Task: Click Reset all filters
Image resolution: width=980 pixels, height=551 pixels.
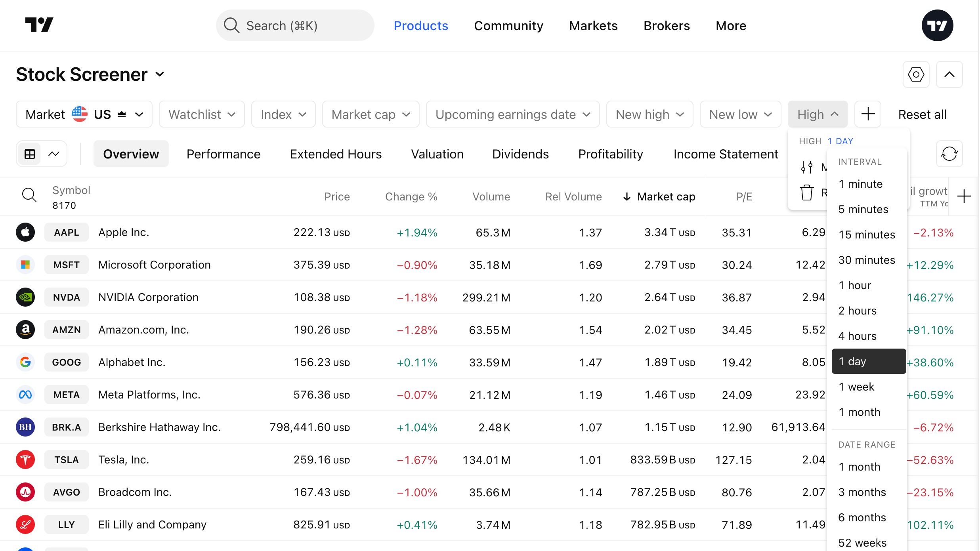Action: [x=922, y=114]
